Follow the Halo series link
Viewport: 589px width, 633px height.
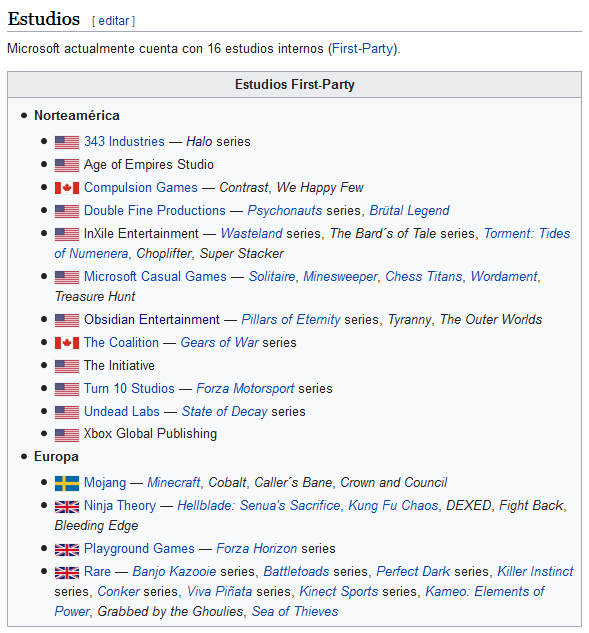[x=199, y=141]
